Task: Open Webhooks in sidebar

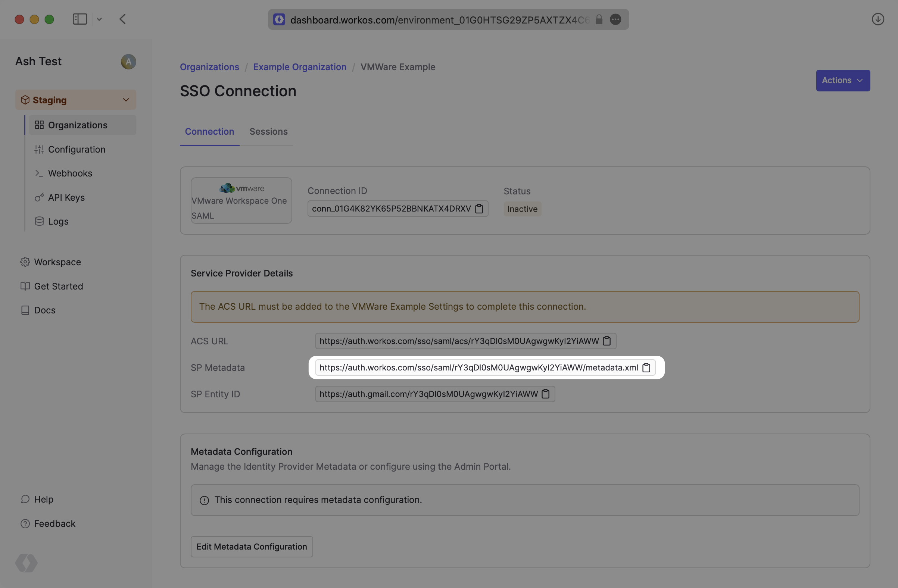Action: 70,173
